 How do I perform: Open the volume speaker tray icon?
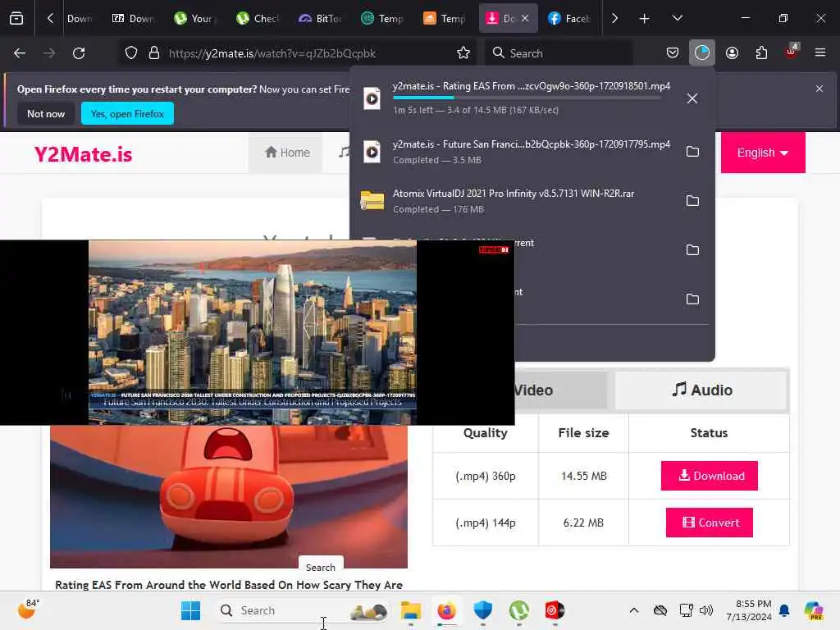tap(706, 610)
